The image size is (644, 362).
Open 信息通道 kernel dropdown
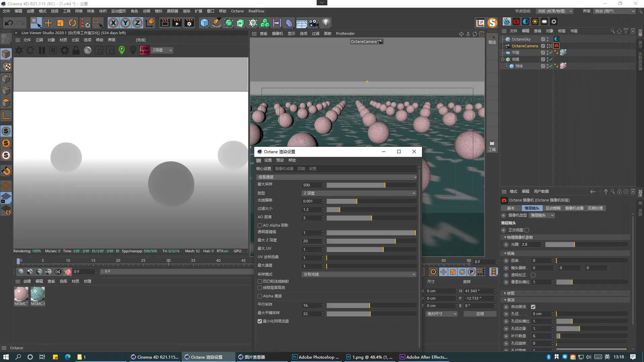(x=336, y=177)
